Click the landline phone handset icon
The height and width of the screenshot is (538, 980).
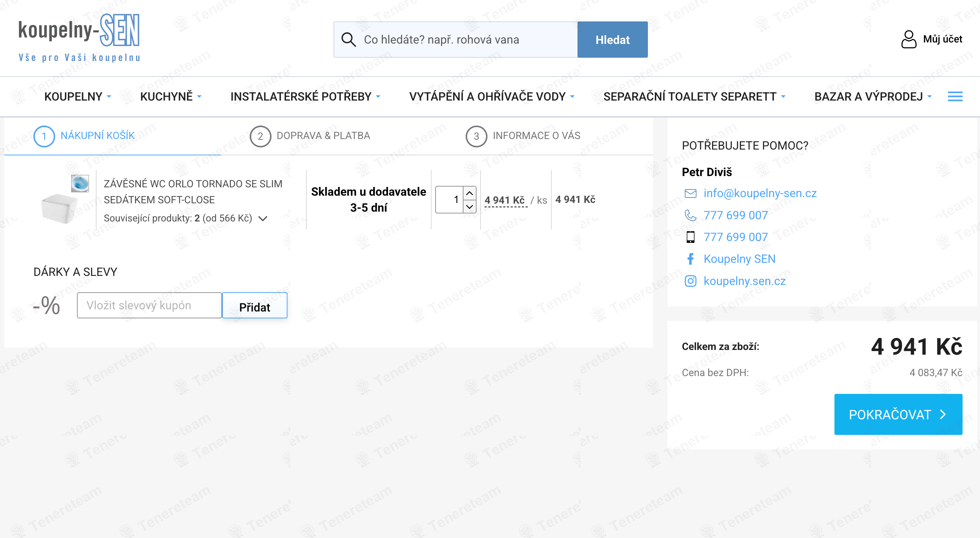coord(690,215)
